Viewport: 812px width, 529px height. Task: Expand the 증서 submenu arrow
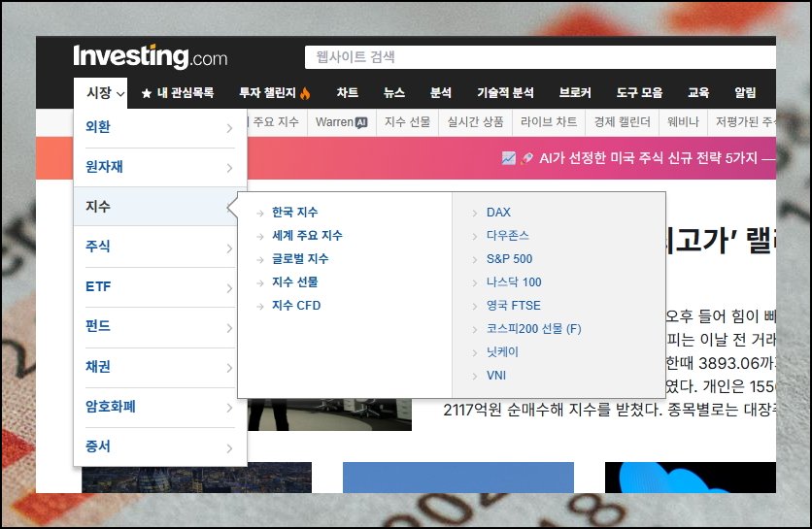pos(229,448)
